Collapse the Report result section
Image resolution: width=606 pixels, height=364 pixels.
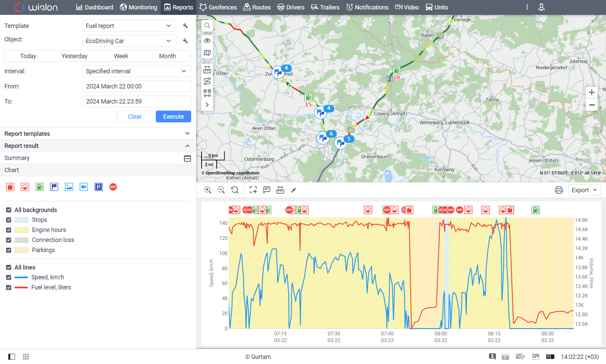point(187,146)
